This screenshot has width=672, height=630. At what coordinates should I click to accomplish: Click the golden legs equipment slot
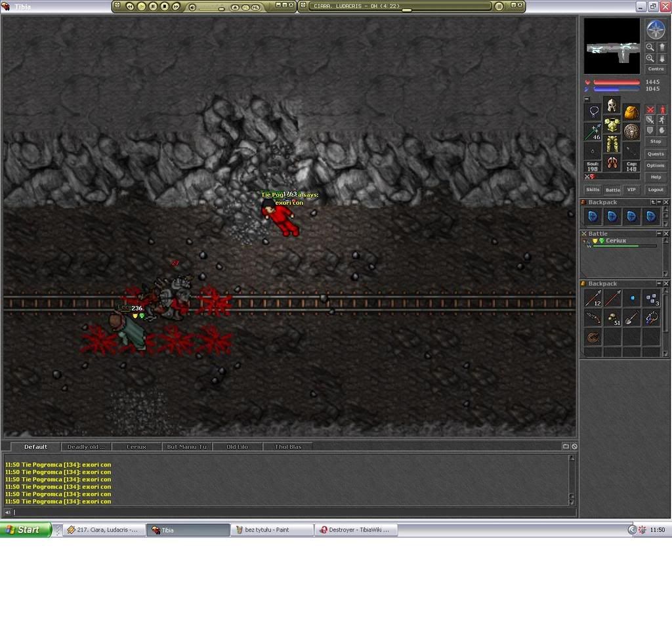point(612,144)
